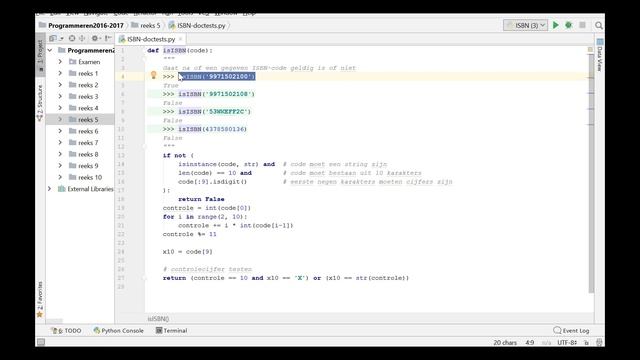Open the Structure side tool window
Image resolution: width=640 pixels, height=360 pixels.
(x=40, y=103)
